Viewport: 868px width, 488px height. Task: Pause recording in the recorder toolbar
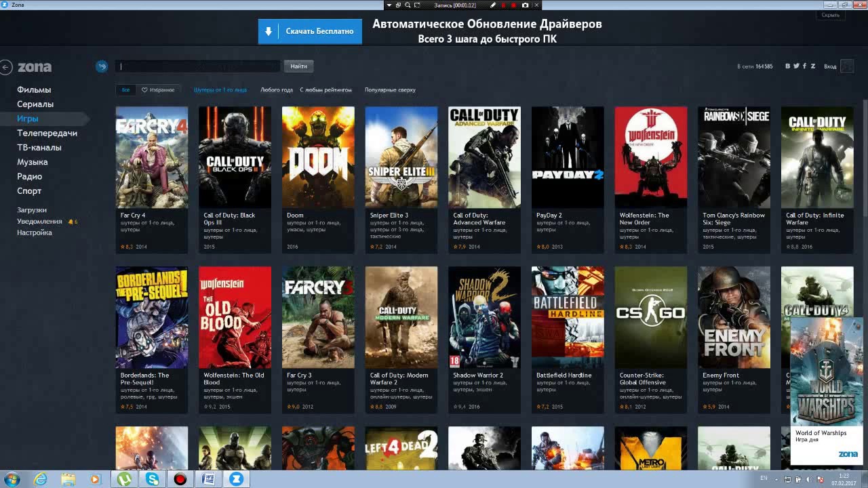click(503, 5)
